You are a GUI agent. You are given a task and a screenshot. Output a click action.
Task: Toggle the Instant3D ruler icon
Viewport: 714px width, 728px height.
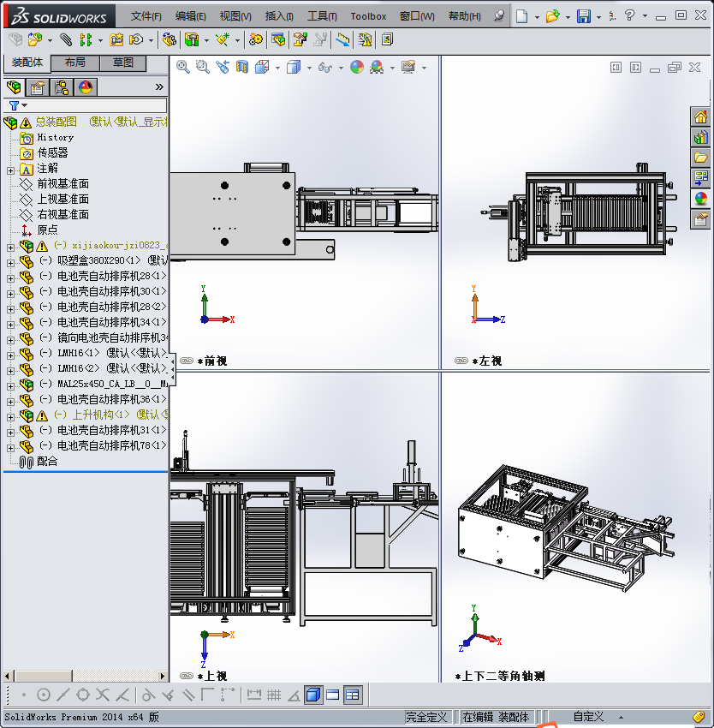pos(342,40)
